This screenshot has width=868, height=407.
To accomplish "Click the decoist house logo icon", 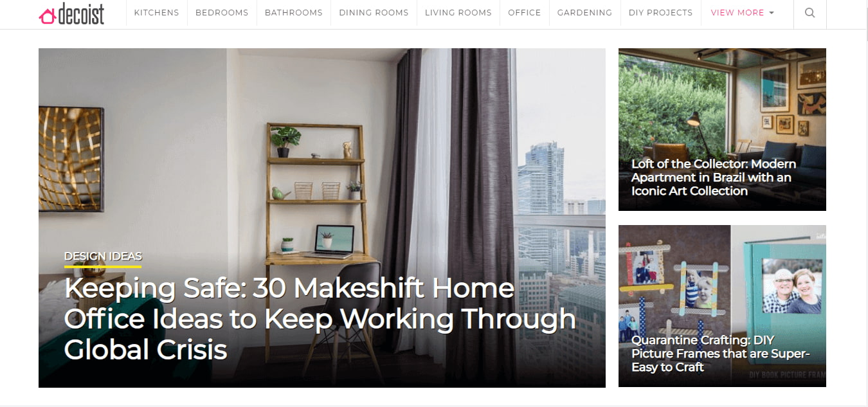I will [x=47, y=15].
